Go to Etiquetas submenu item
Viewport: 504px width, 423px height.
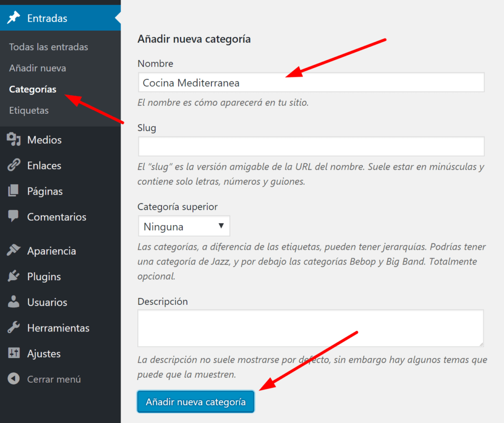[29, 110]
